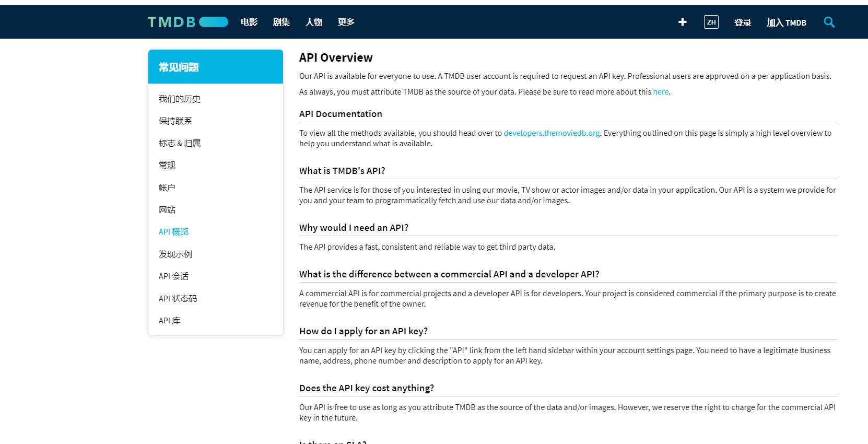The width and height of the screenshot is (868, 444).
Task: Open the 更多 menu
Action: tap(346, 22)
